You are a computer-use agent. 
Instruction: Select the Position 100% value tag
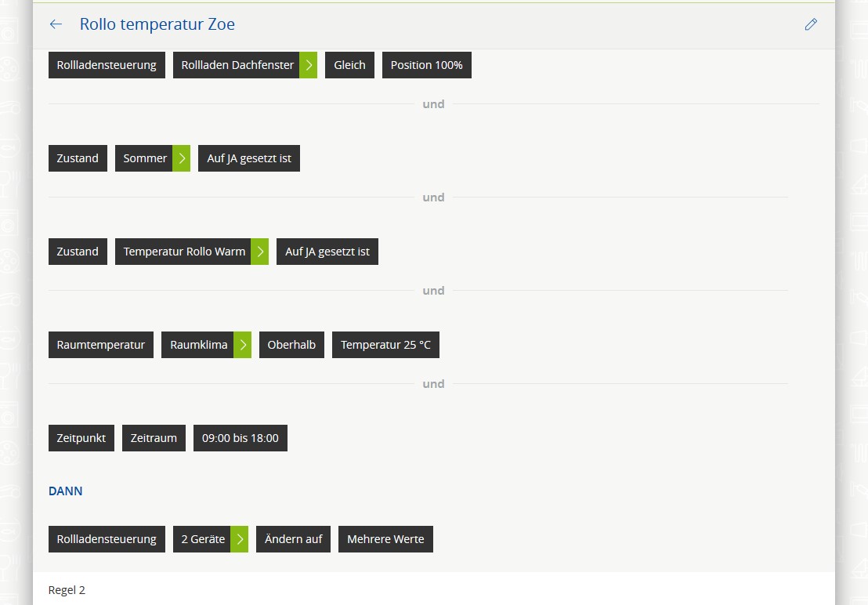(x=426, y=65)
